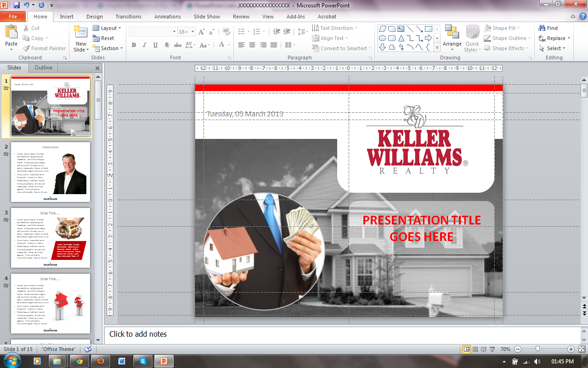This screenshot has width=588, height=368.
Task: Click the 70% zoom level button
Action: (505, 349)
